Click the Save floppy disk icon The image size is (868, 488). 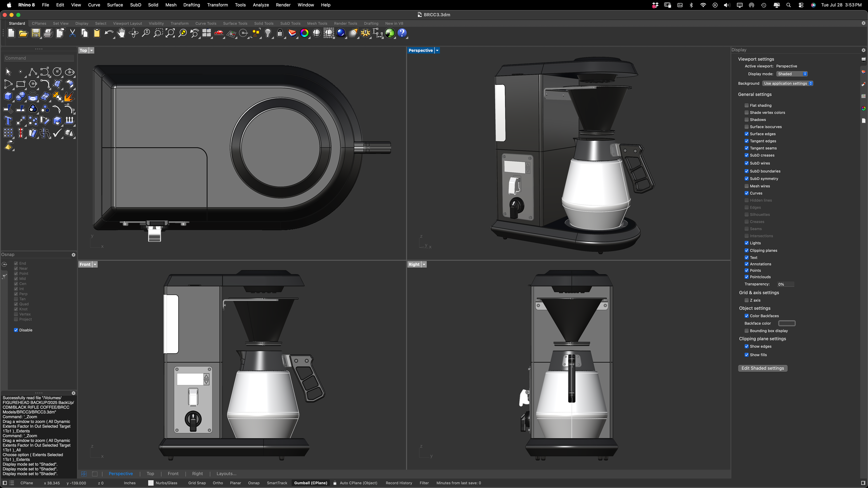(x=36, y=33)
